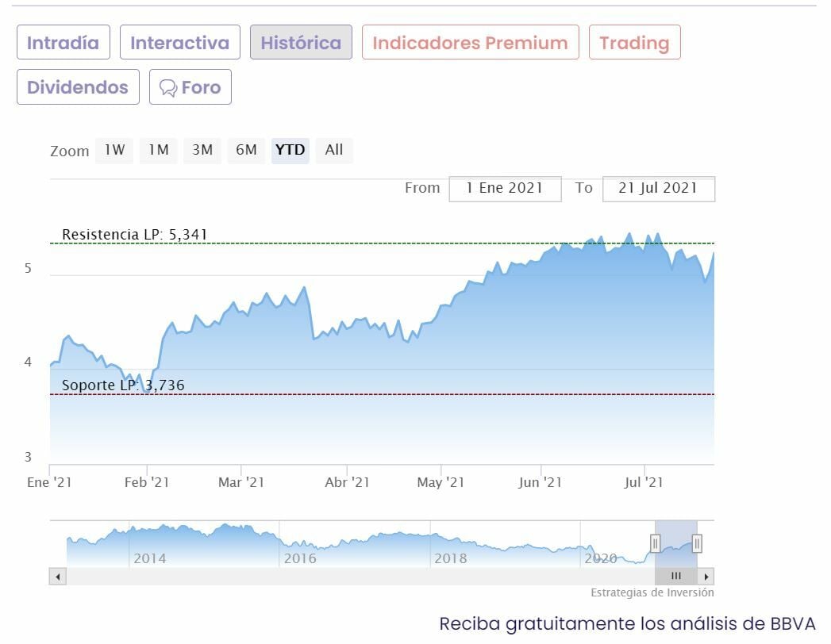This screenshot has width=831, height=644.
Task: Open the Estrategias de Inversión credit link
Action: coord(652,593)
